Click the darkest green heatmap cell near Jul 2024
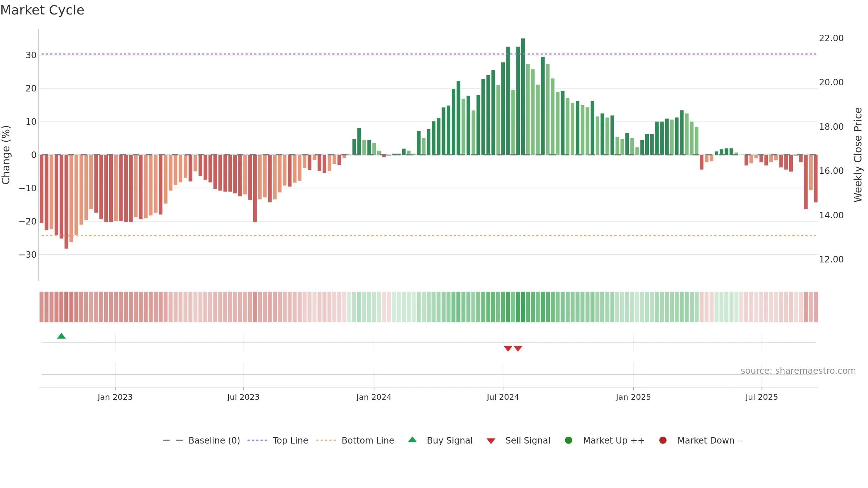Viewport: 868px width, 488px height. [x=523, y=307]
